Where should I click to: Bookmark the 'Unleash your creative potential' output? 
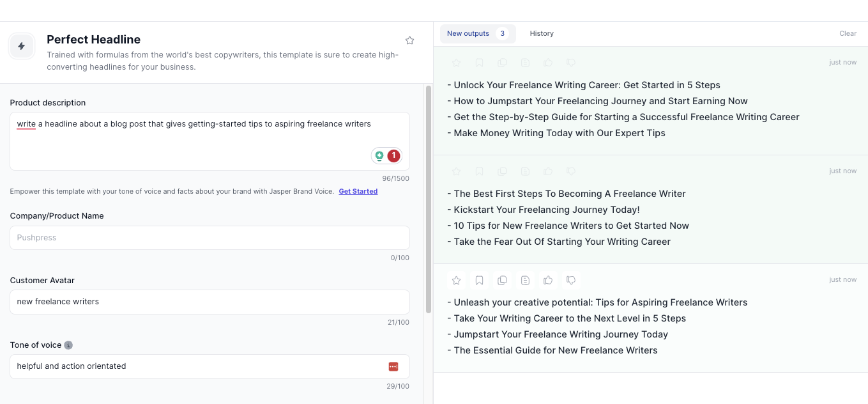click(x=479, y=280)
